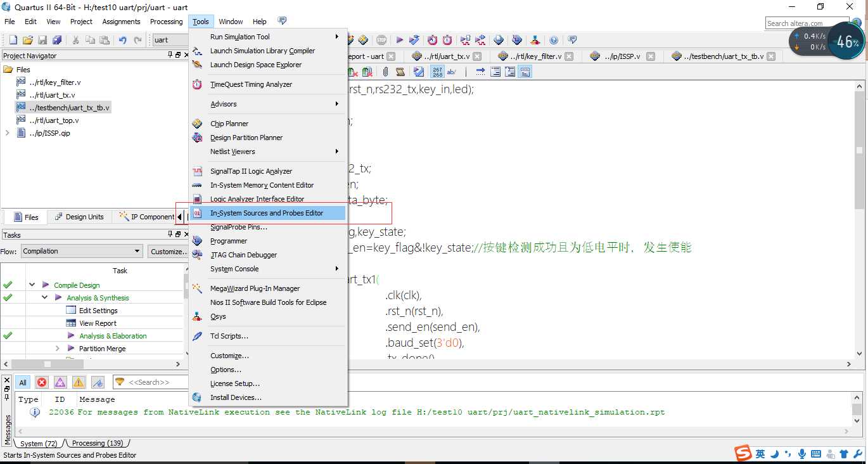The width and height of the screenshot is (868, 464).
Task: Click the Save toolbar icon
Action: (x=42, y=40)
